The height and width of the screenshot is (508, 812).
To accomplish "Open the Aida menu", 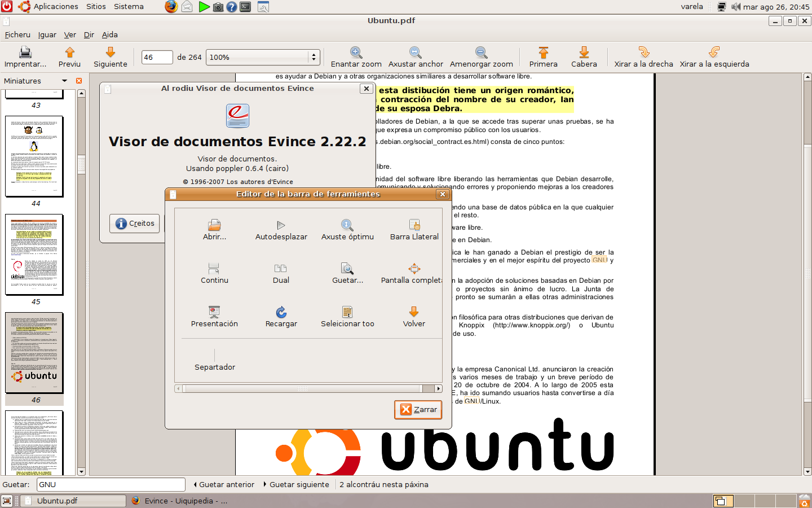I will [x=109, y=34].
